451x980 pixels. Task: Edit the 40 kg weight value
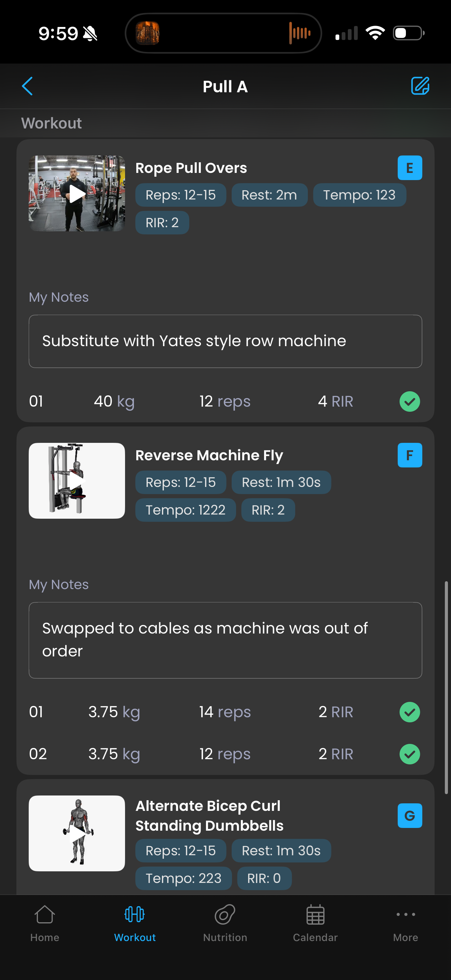click(114, 401)
